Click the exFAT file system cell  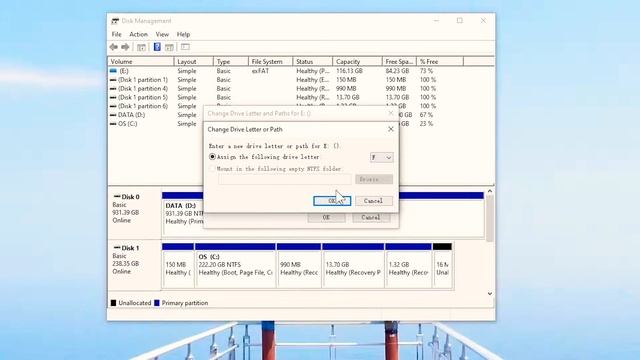tap(260, 71)
